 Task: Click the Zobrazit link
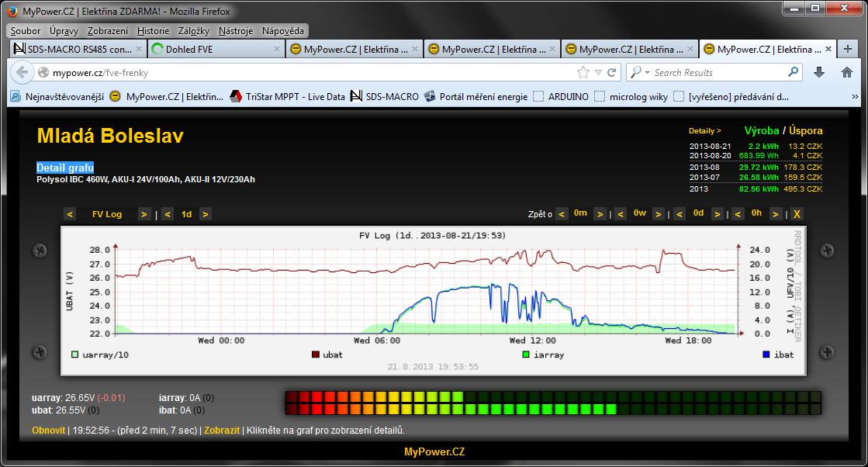point(223,430)
